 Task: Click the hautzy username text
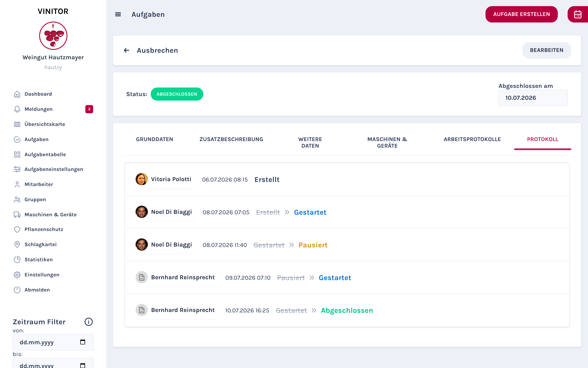click(x=53, y=67)
